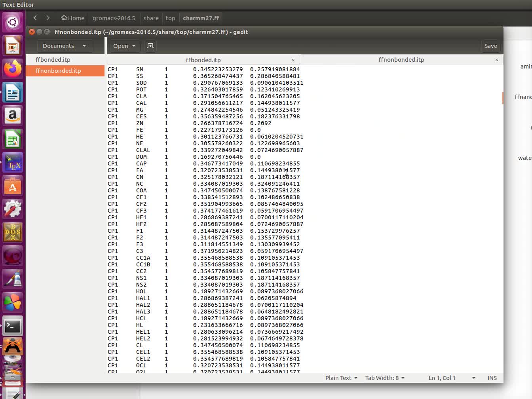Image resolution: width=532 pixels, height=399 pixels.
Task: Click CLAL atom type text
Action: [x=143, y=150]
